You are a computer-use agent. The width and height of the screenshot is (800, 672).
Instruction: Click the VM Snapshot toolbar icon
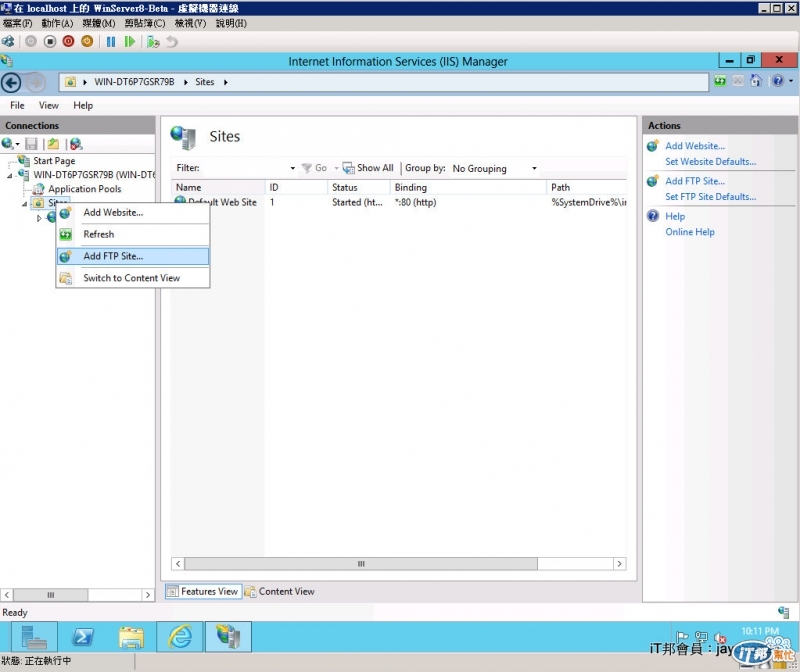click(153, 42)
